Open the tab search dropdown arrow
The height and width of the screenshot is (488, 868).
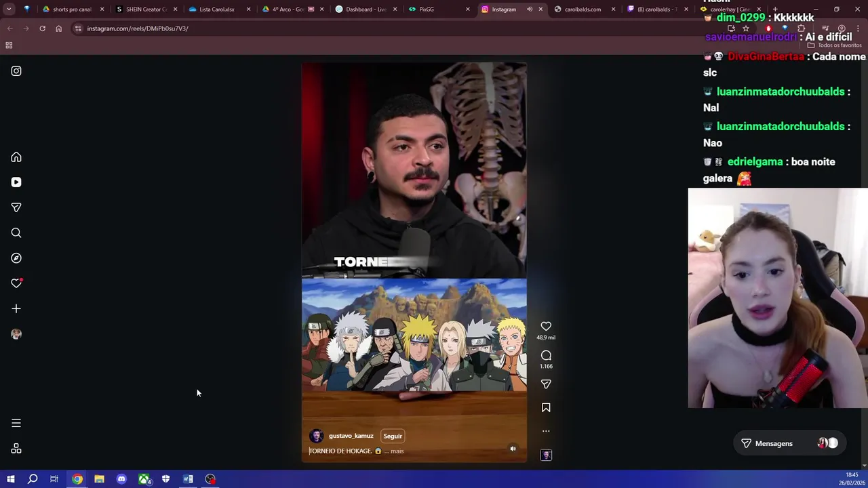click(9, 9)
